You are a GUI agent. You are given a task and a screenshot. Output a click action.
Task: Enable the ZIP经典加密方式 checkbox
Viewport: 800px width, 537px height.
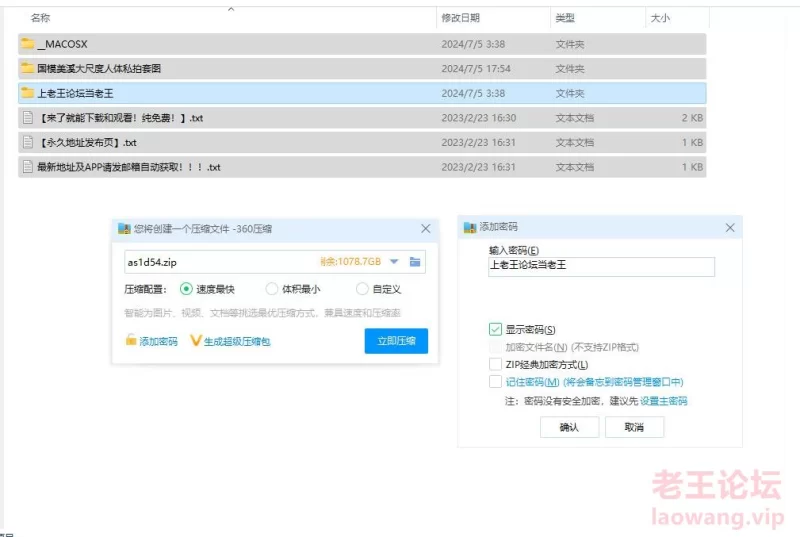(495, 364)
